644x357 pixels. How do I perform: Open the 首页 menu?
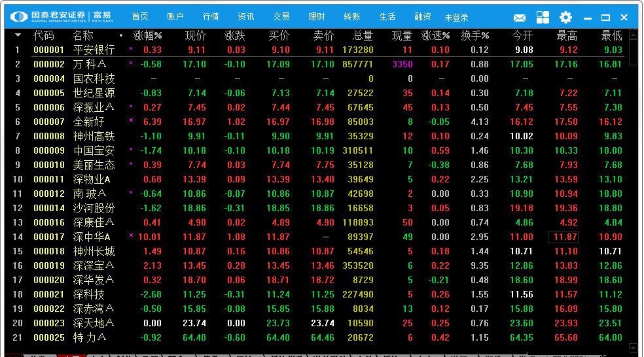point(140,16)
